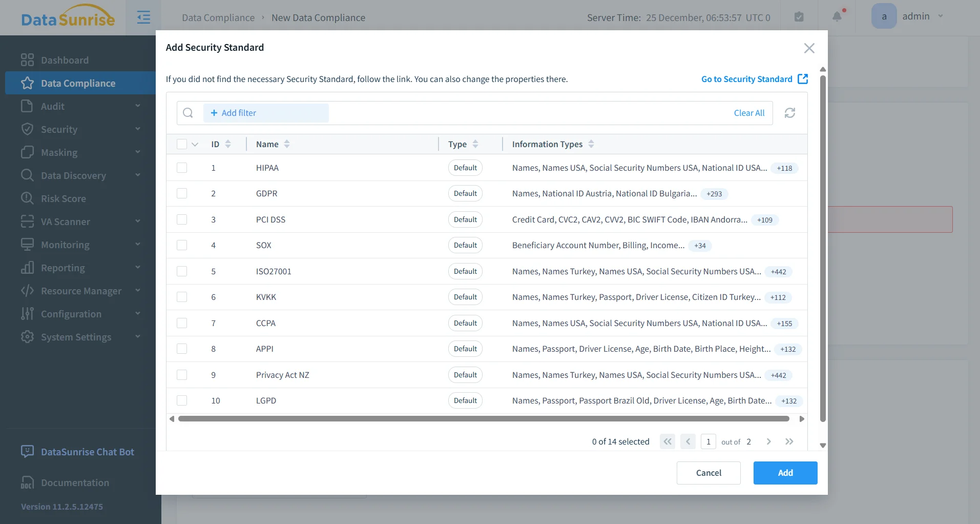Check the GDPR row checkbox
This screenshot has height=524, width=980.
(182, 193)
